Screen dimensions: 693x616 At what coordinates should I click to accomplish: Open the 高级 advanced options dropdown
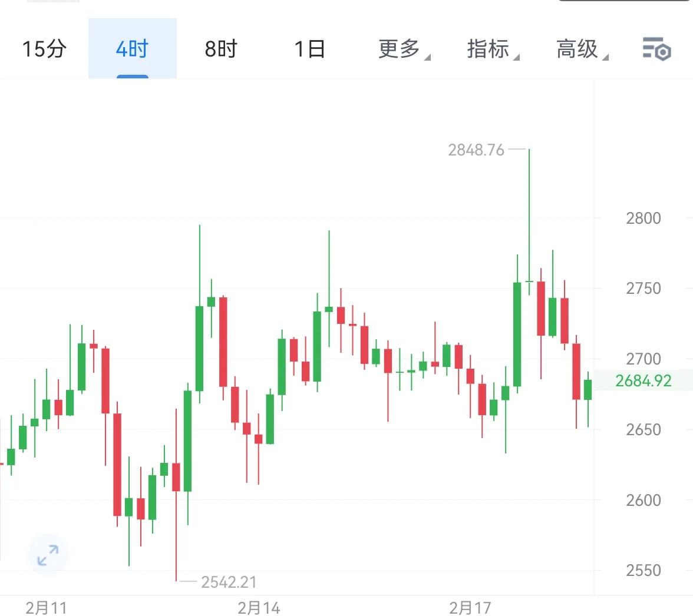click(577, 50)
